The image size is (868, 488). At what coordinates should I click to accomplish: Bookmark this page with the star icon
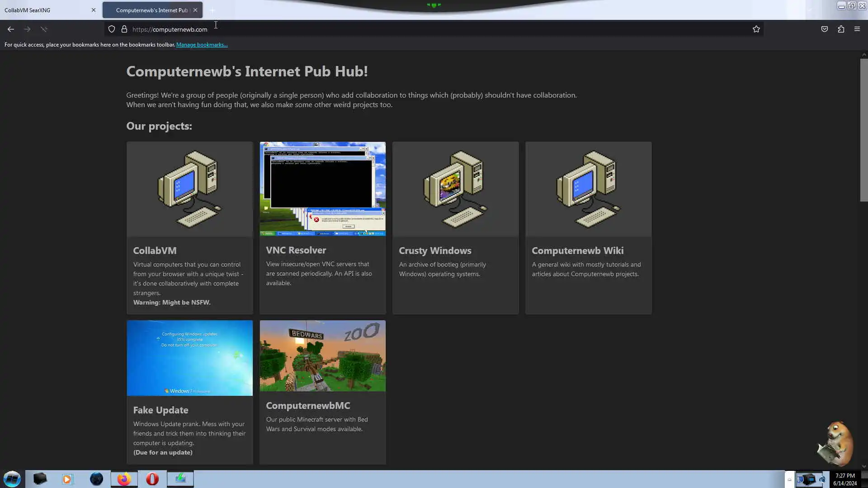(756, 29)
